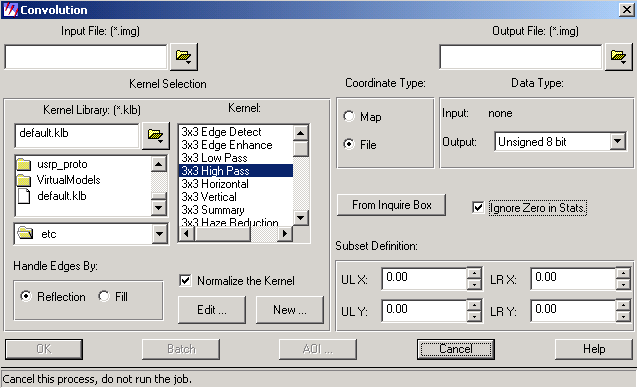Open Help for Convolution
The height and width of the screenshot is (388, 637).
point(594,349)
